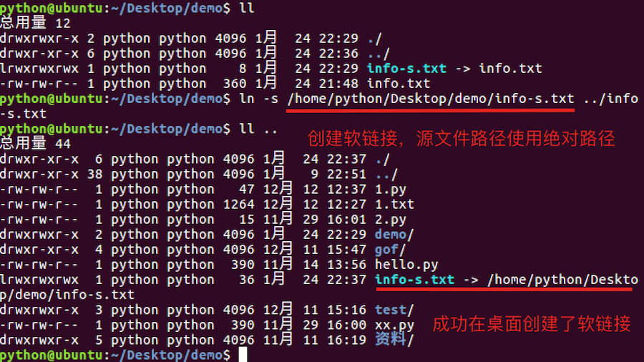Click the 1.py file name

click(391, 190)
